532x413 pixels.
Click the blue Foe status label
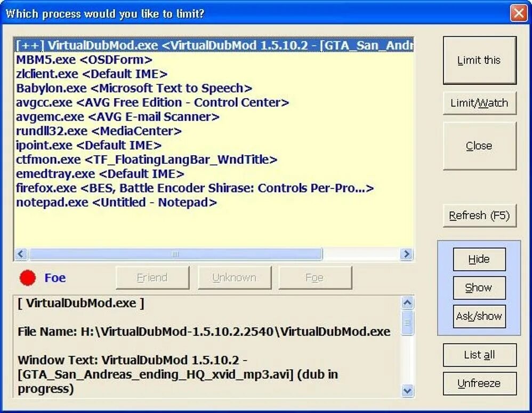click(x=55, y=278)
